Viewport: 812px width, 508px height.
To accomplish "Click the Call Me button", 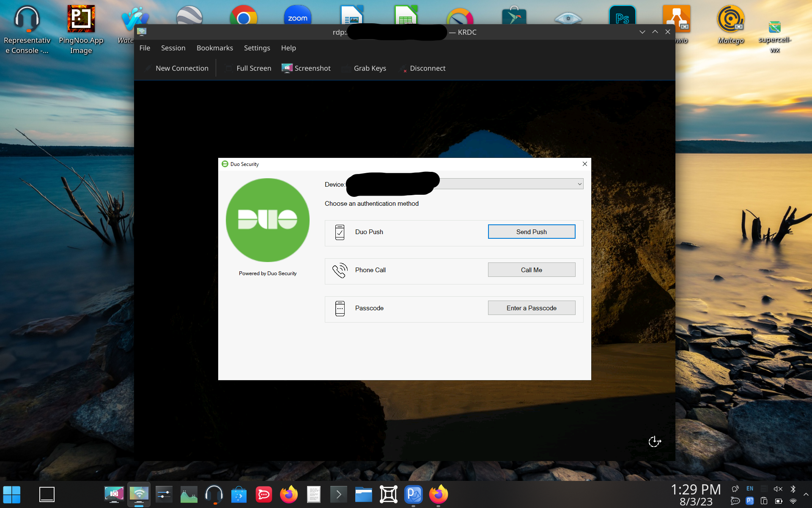I will tap(531, 270).
